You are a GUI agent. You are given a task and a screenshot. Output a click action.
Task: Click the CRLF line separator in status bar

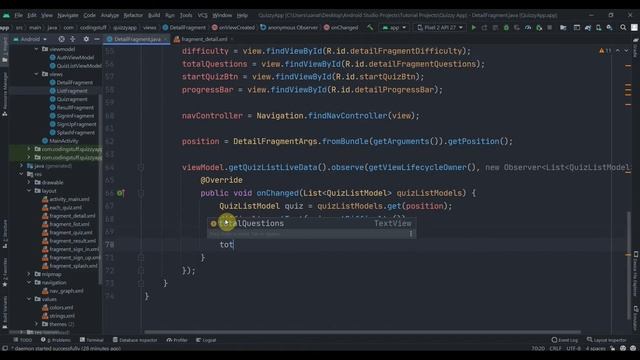[556, 349]
